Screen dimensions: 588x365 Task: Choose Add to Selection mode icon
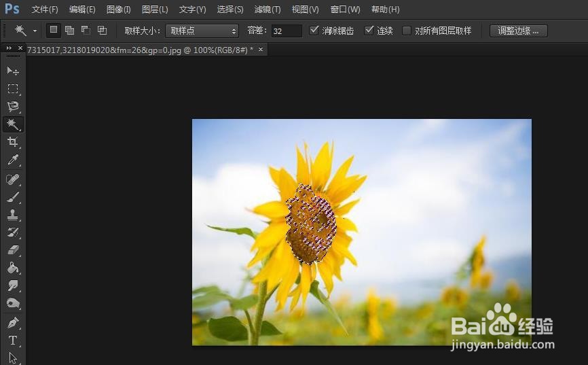pos(69,30)
